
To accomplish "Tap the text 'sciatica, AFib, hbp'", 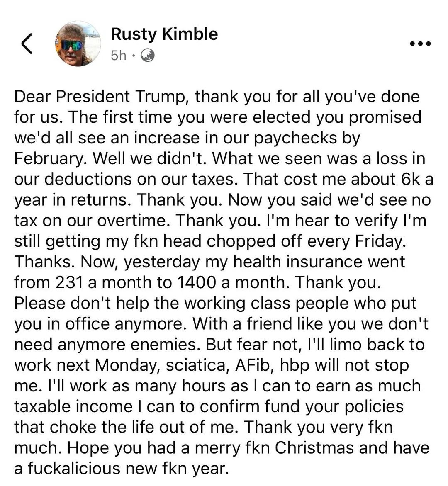I will [x=238, y=365].
